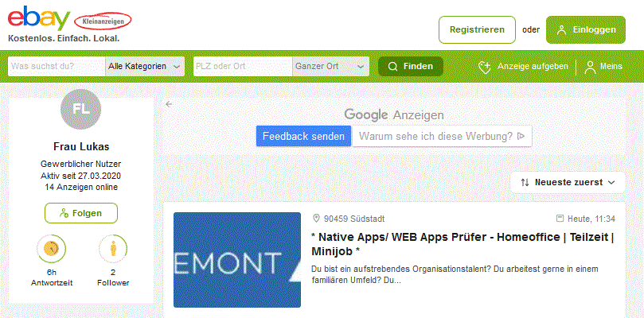Click the FL profile avatar circle
The height and width of the screenshot is (318, 644).
(81, 109)
